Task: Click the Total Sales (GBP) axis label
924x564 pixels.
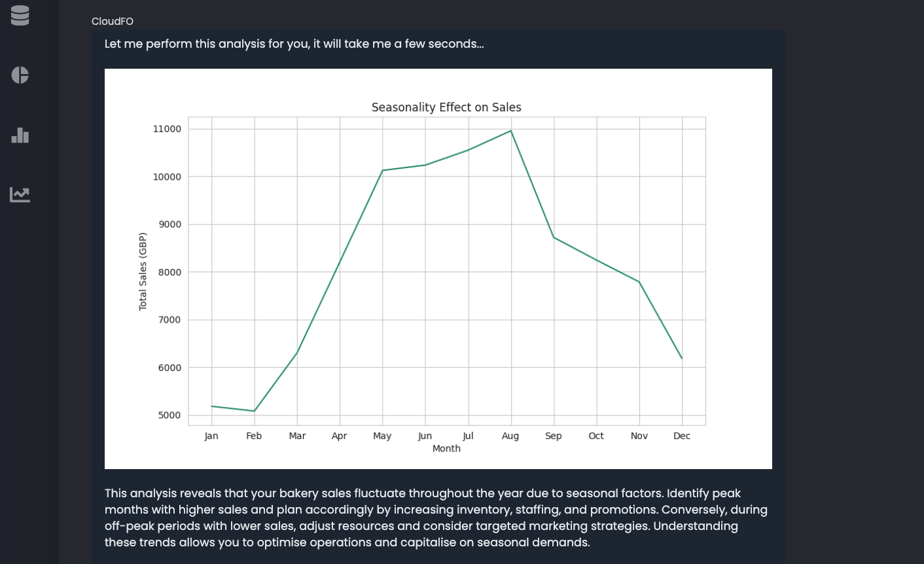Action: tap(143, 272)
